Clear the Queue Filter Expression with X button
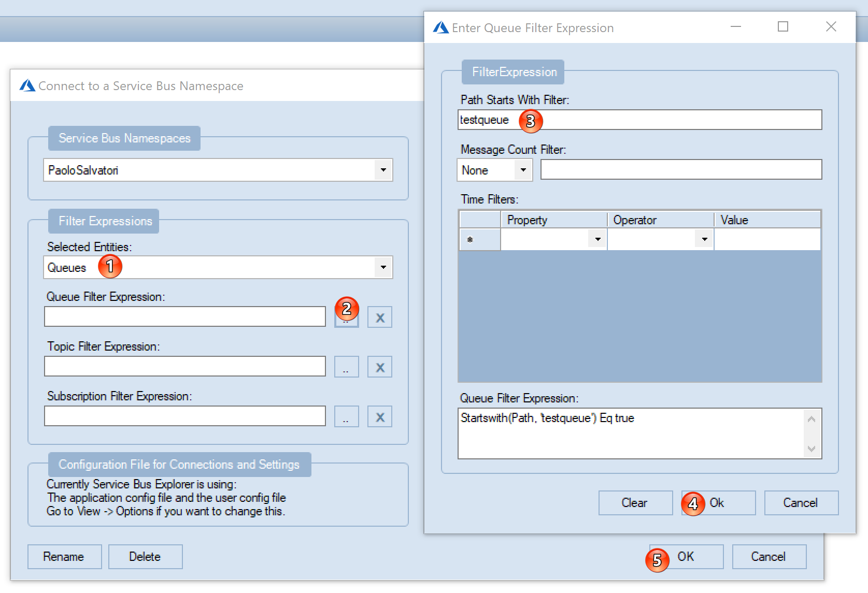Screen dimensions: 868x593 click(379, 316)
